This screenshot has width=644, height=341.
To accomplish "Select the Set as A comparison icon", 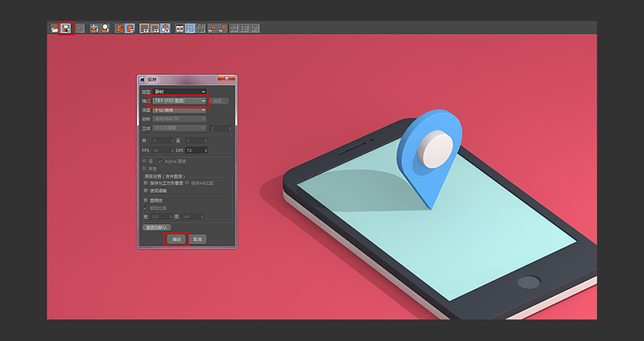I will tap(212, 28).
